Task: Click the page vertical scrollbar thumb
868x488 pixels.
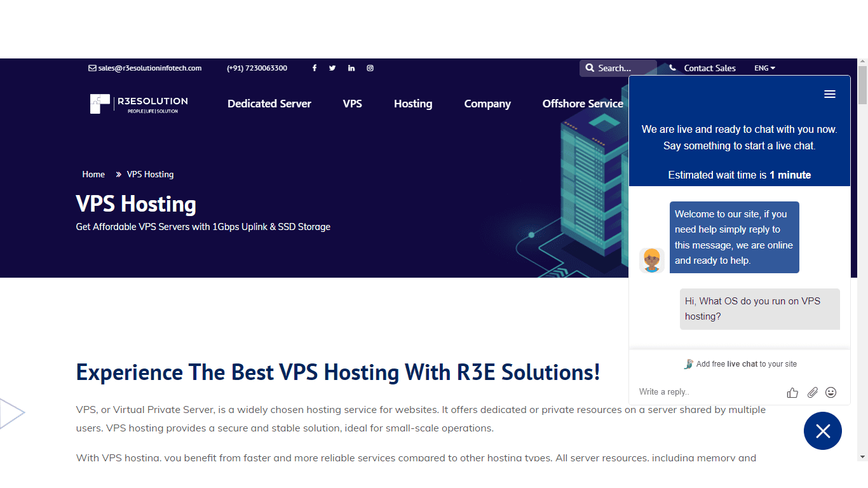Action: click(x=862, y=85)
